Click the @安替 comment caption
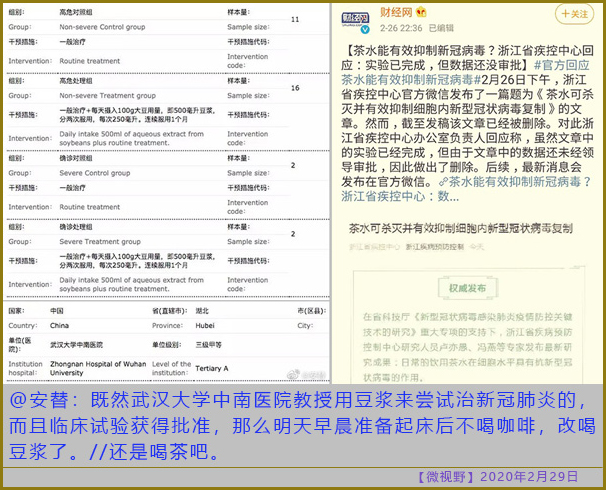606x490 pixels. pos(302,426)
